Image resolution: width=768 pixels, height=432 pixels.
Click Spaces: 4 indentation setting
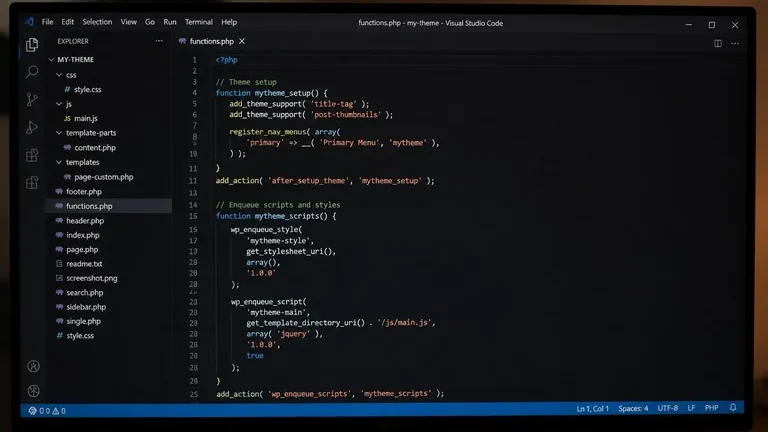[633, 408]
